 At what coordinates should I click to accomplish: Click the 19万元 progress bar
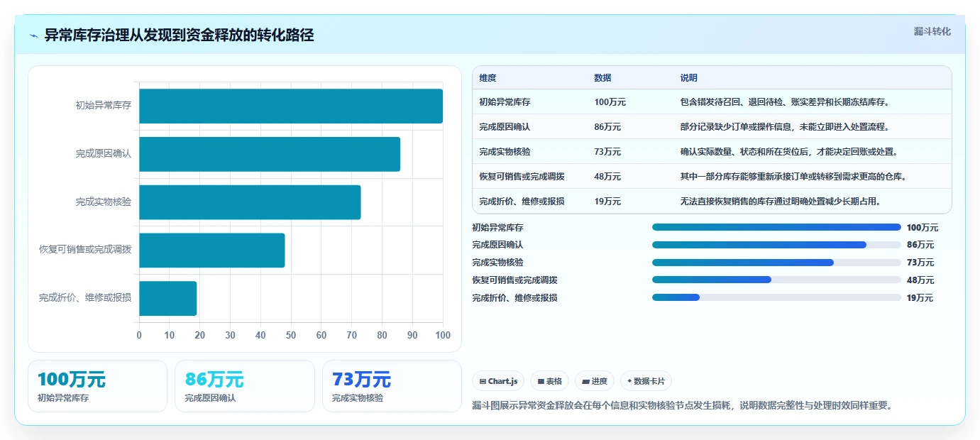point(776,297)
